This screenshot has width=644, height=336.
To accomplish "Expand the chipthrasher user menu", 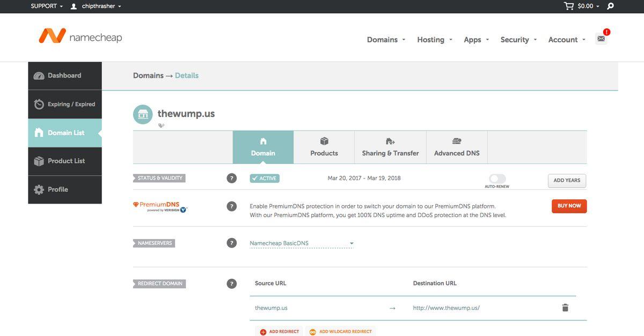I will [x=97, y=6].
